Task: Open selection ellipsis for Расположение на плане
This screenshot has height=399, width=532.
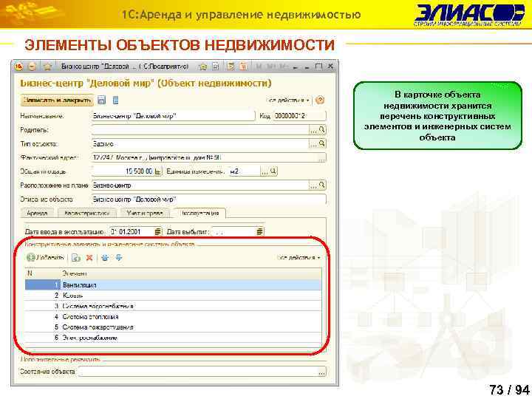Action: pyautogui.click(x=313, y=185)
